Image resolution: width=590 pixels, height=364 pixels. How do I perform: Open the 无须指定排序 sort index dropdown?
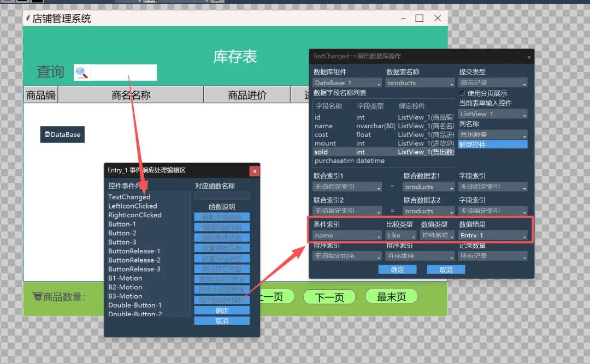pos(347,256)
